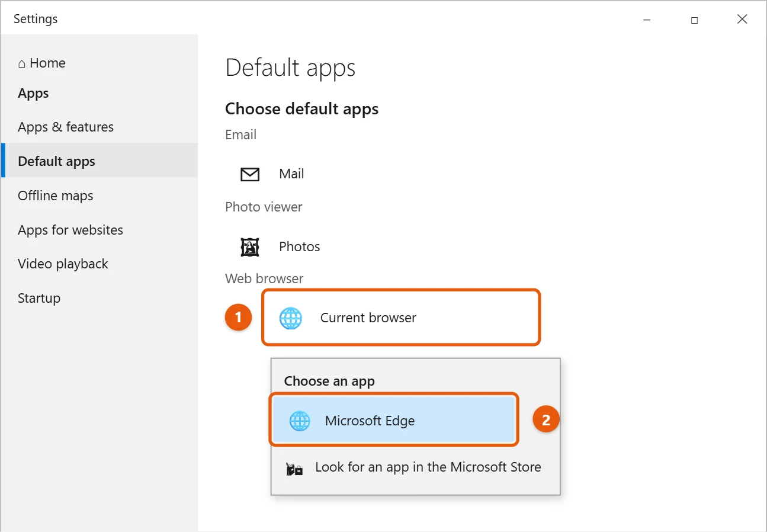
Task: Click the Default apps page title
Action: point(290,68)
